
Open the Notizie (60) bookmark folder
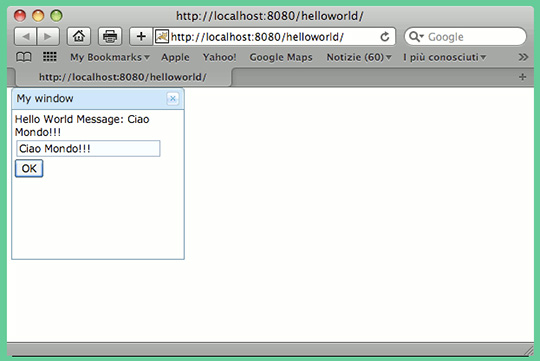coord(359,57)
